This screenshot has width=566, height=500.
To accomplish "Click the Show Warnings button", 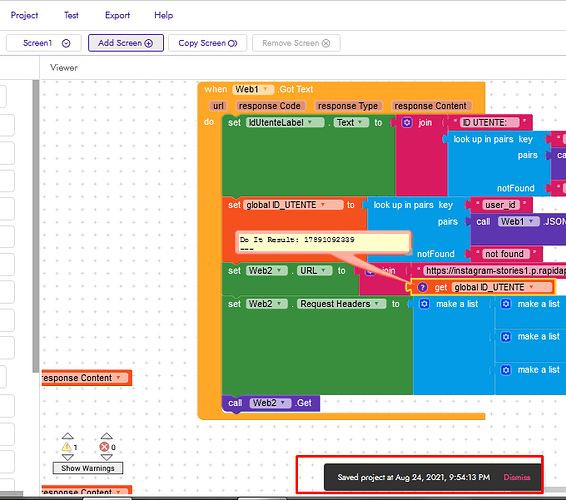I will tap(88, 468).
